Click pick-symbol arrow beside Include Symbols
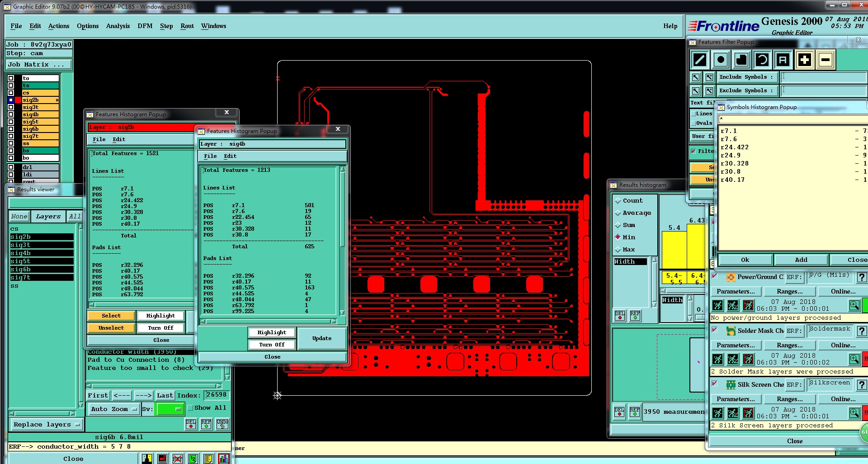868x464 pixels. click(x=696, y=77)
